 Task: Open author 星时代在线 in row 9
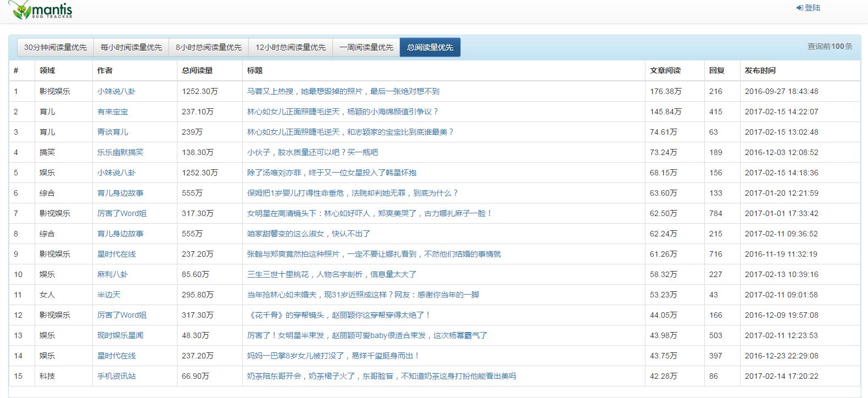click(116, 254)
